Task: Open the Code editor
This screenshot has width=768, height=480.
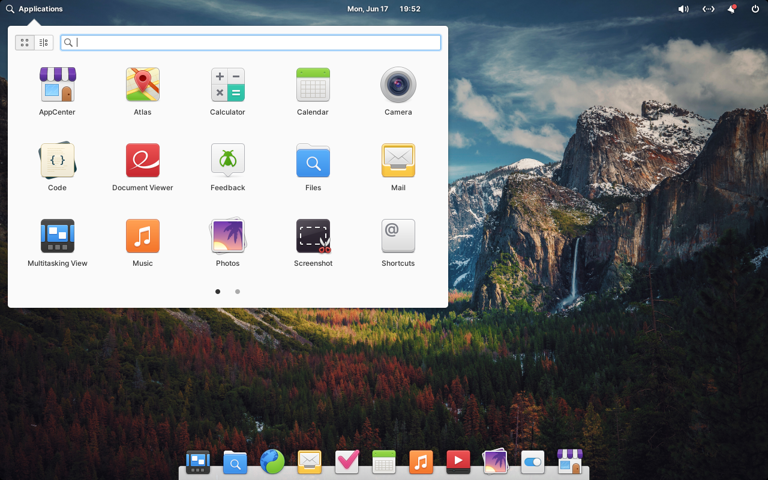Action: [x=57, y=167]
